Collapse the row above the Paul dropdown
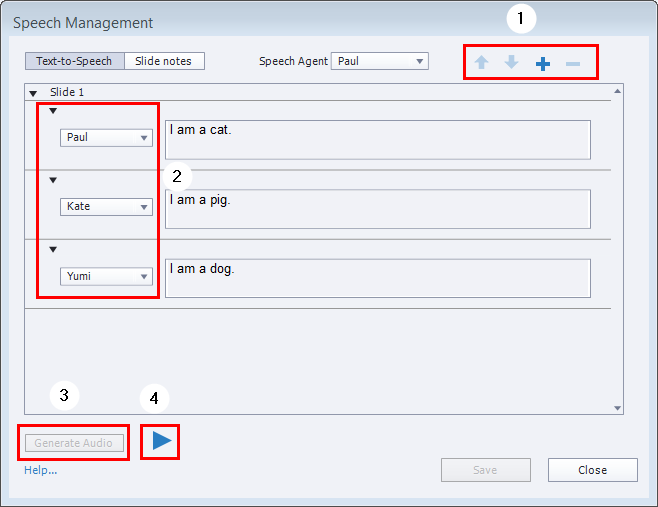This screenshot has width=658, height=507. point(53,111)
